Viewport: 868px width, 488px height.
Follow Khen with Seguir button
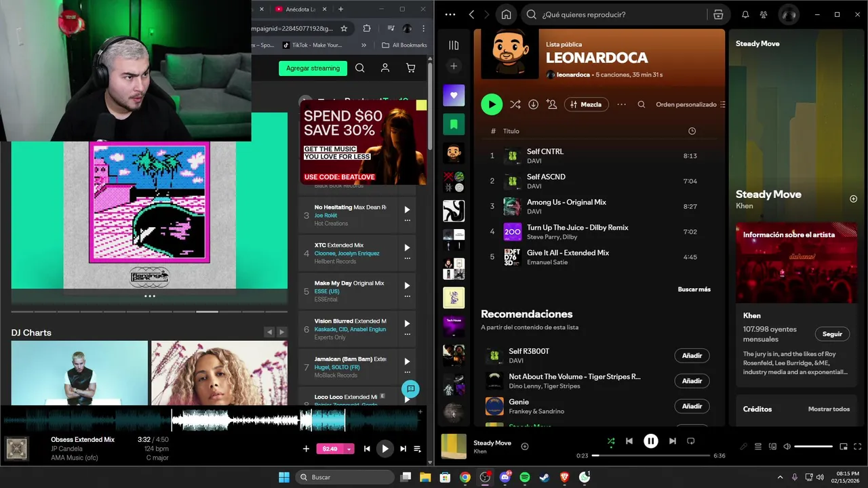coord(832,333)
